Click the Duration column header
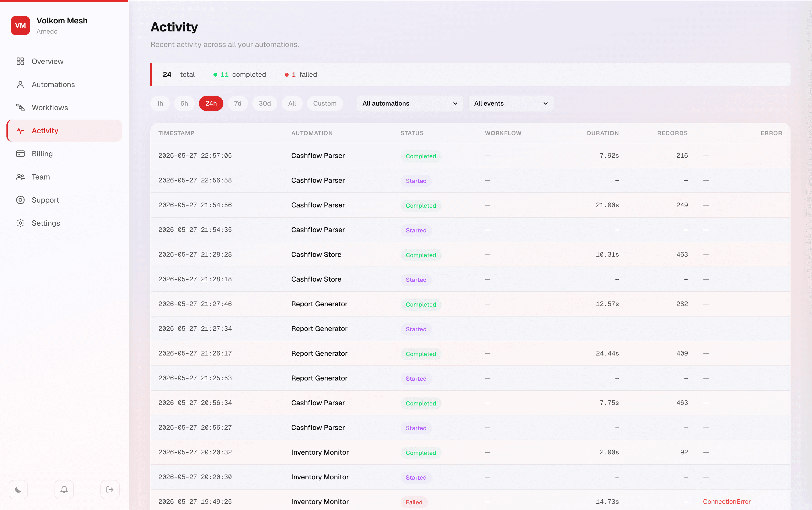 (603, 133)
